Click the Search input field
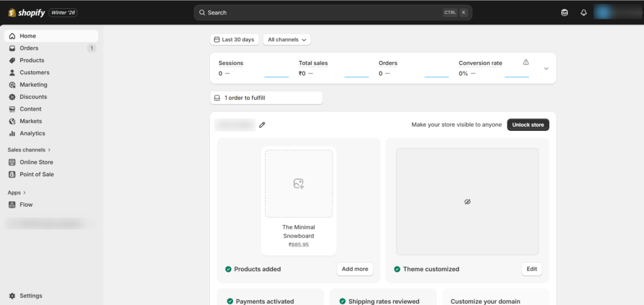This screenshot has height=305, width=644. (314, 13)
